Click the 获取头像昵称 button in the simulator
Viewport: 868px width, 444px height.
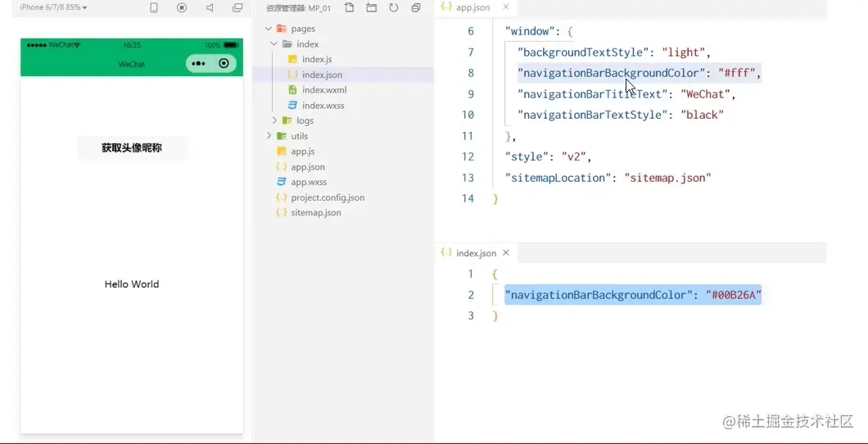132,147
